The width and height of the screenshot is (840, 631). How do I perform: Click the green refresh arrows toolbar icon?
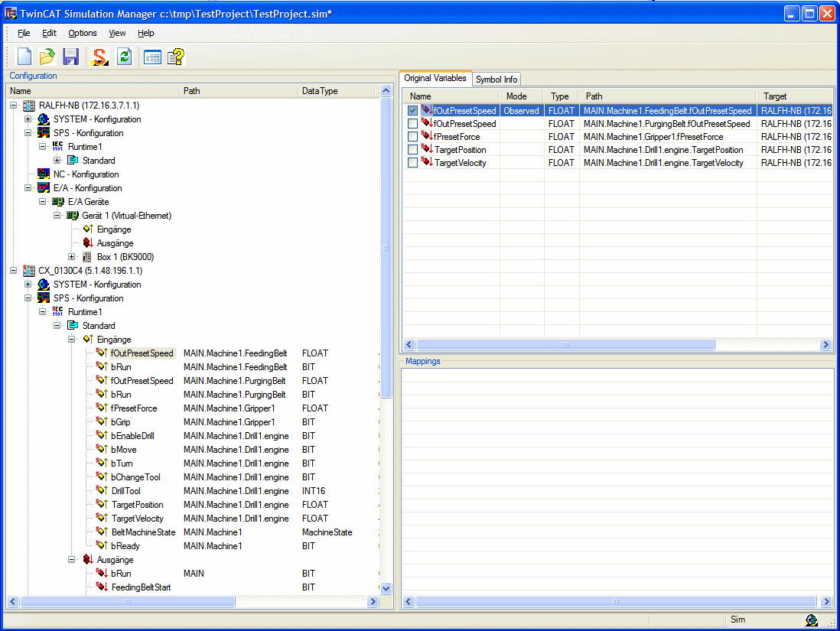pos(124,57)
